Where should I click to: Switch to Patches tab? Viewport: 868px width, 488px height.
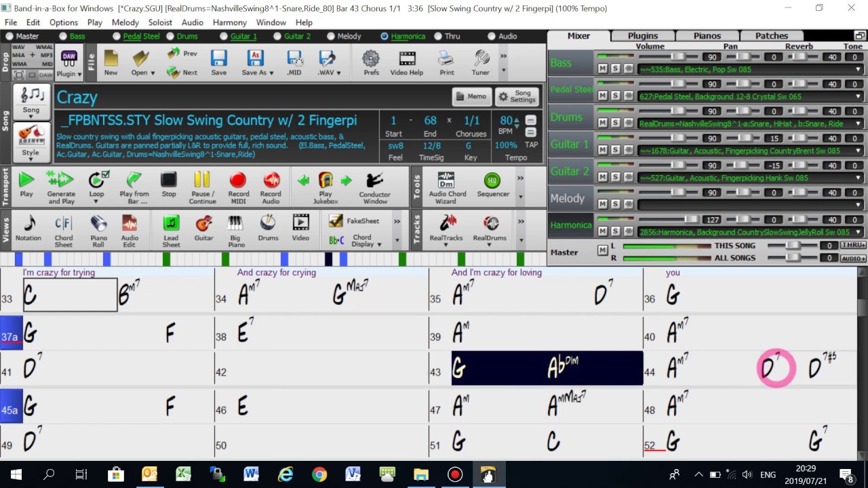point(772,36)
